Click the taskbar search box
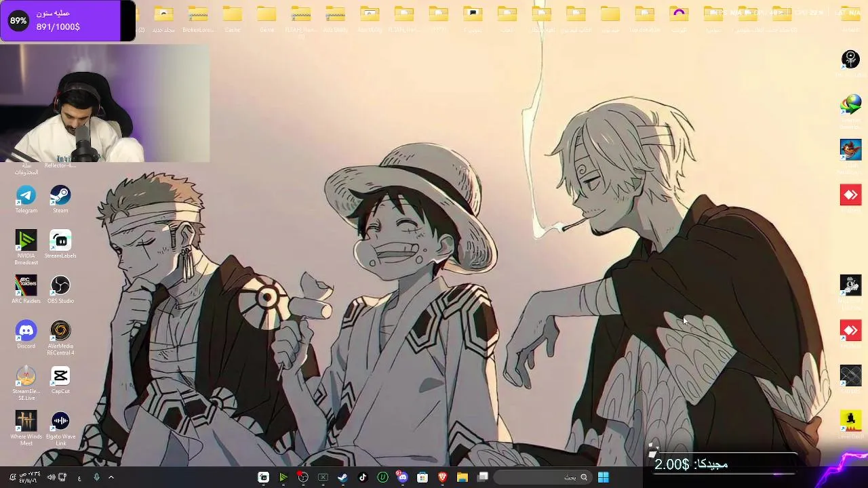Image resolution: width=868 pixels, height=488 pixels. (x=542, y=477)
